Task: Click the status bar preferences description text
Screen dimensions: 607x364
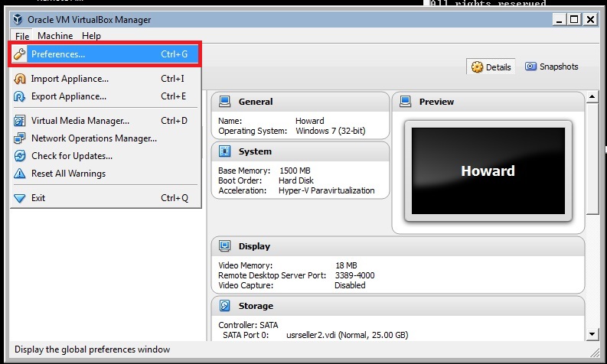Action: click(x=92, y=349)
